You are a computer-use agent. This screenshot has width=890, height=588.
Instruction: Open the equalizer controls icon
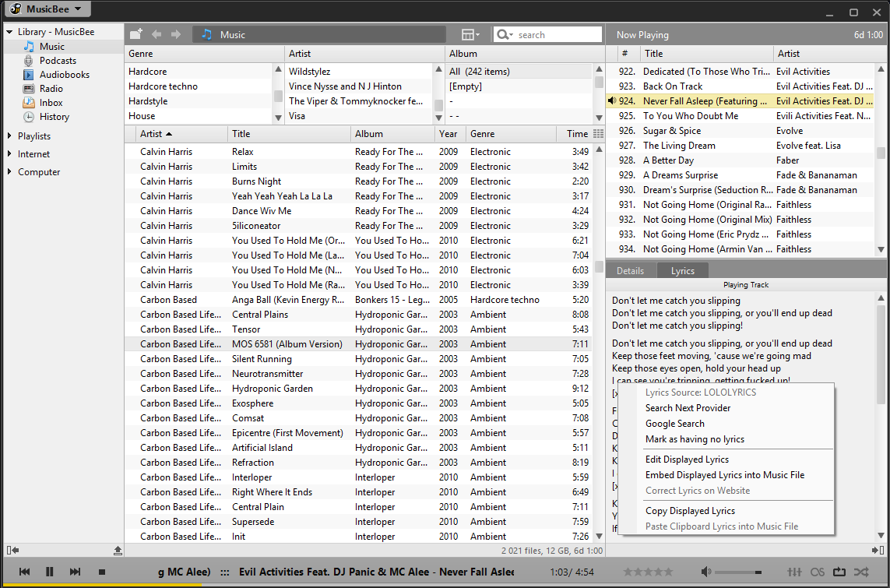tap(795, 572)
